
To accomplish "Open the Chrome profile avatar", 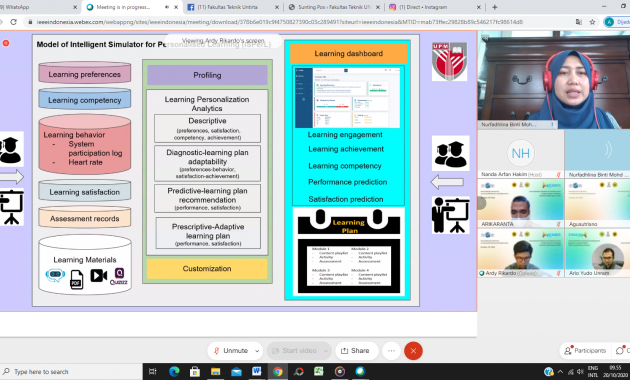I will (x=610, y=22).
